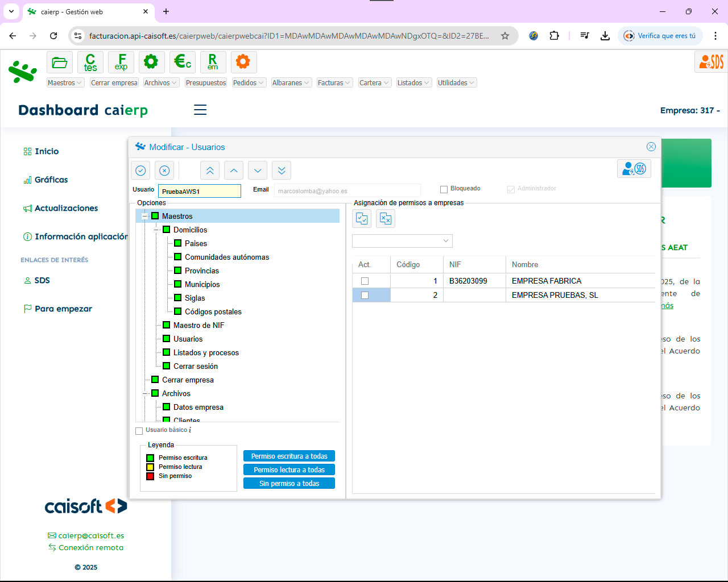This screenshot has height=582, width=728.
Task: Open the Para empezar sidebar link
Action: (x=63, y=309)
